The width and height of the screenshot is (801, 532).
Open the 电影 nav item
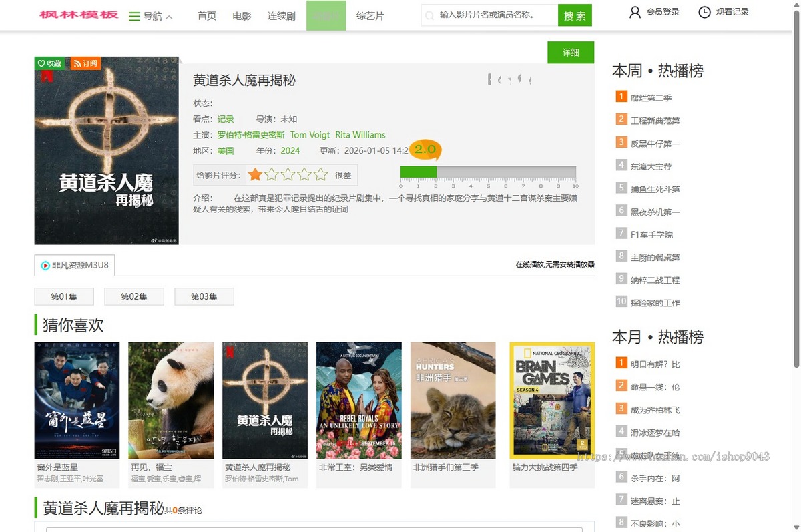(242, 15)
